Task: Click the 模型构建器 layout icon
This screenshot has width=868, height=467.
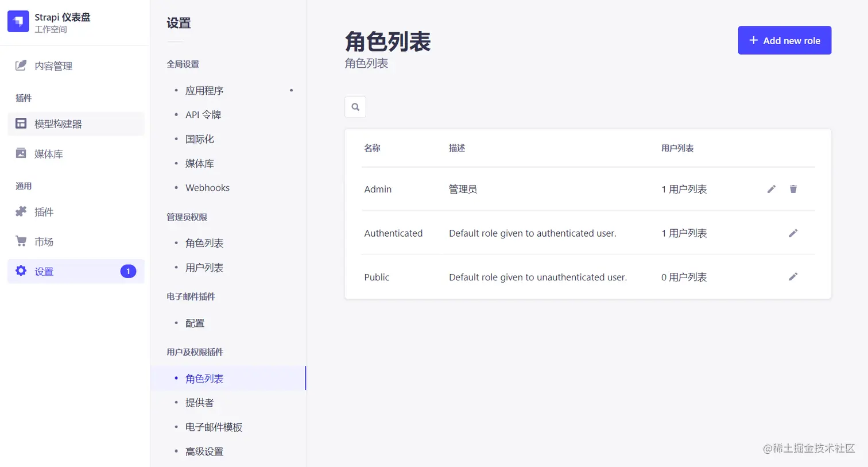Action: coord(21,123)
